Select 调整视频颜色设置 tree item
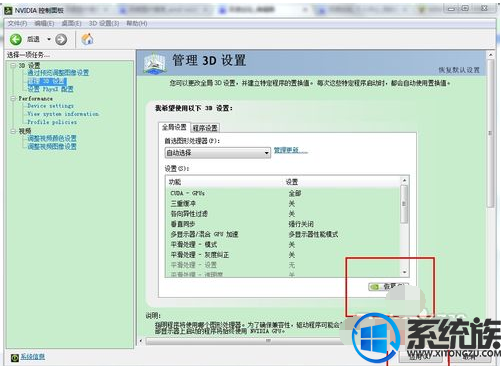This screenshot has height=366, width=501. click(x=52, y=138)
